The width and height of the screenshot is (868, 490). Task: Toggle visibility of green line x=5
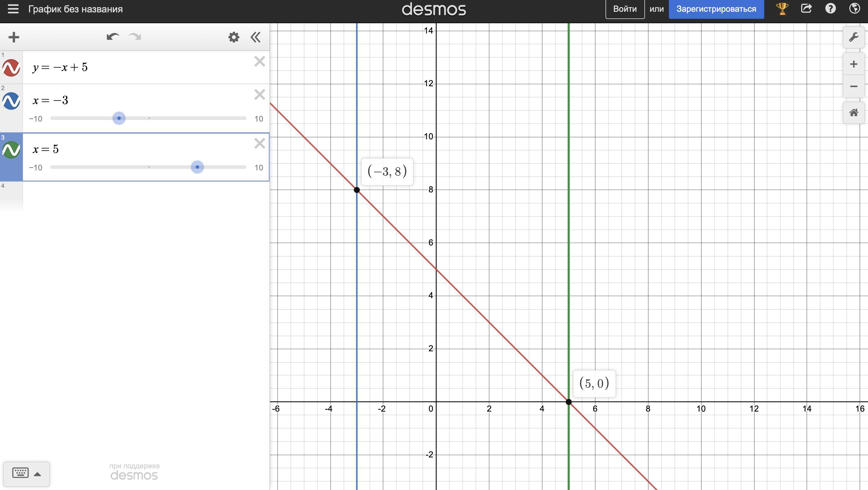11,150
